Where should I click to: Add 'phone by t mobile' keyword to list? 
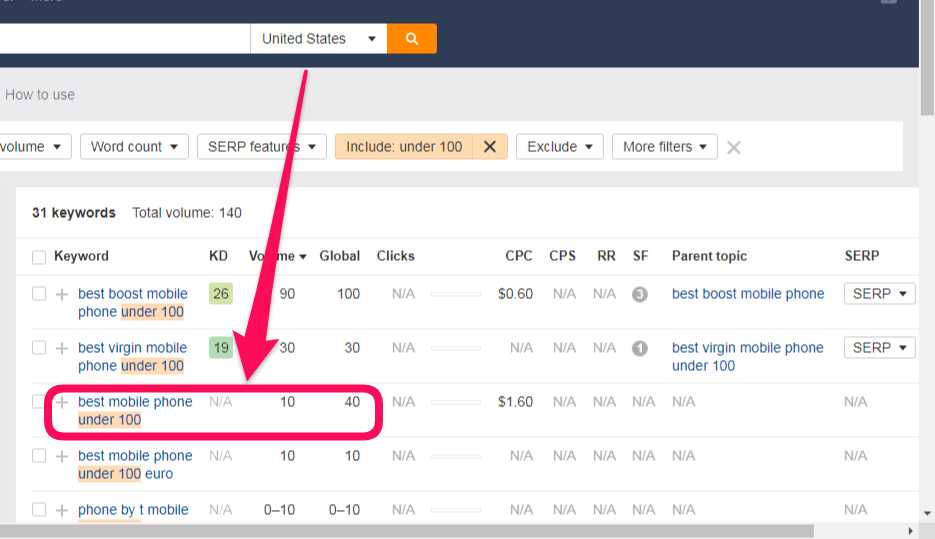click(61, 510)
